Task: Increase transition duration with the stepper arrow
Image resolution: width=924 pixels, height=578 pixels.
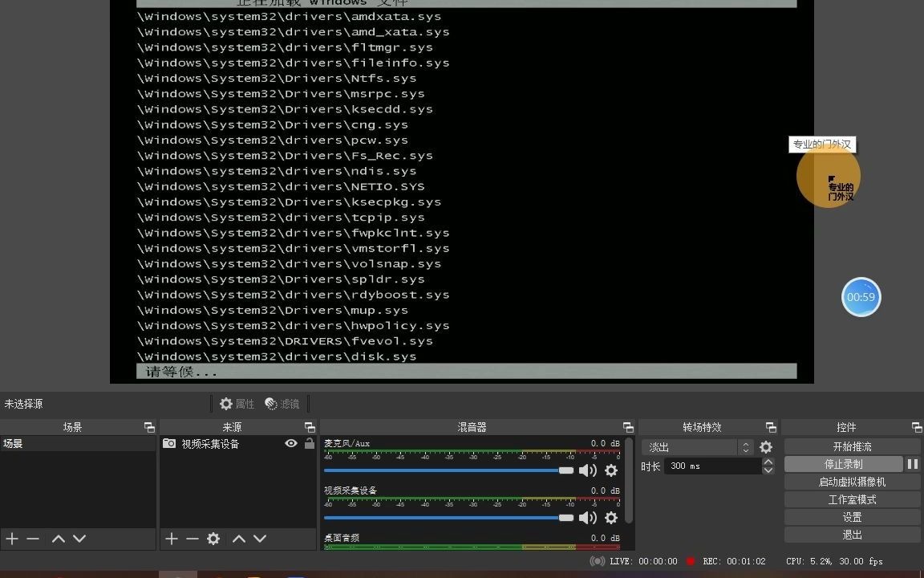Action: coord(768,462)
